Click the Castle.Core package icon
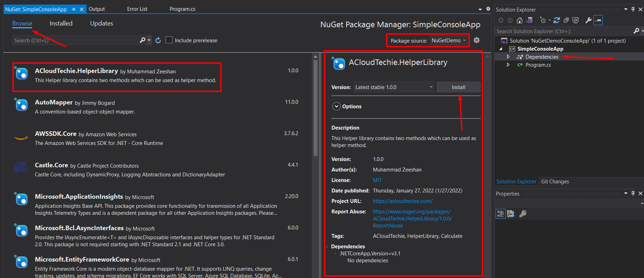This screenshot has width=644, height=278. point(21,167)
